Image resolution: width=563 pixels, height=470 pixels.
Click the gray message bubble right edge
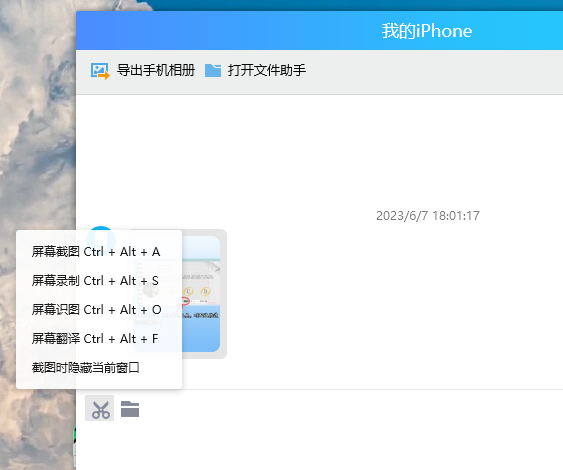223,294
